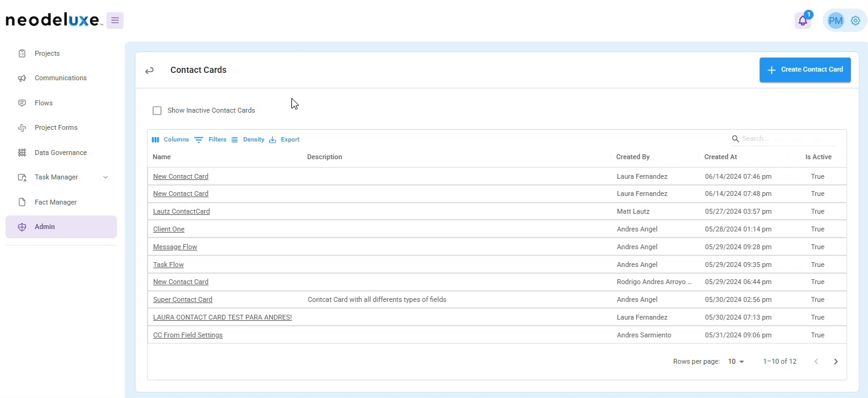Open settings gear icon next to avatar

856,21
